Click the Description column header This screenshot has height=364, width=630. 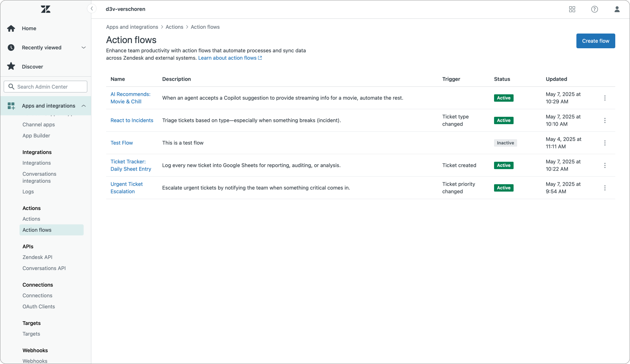[x=176, y=79]
